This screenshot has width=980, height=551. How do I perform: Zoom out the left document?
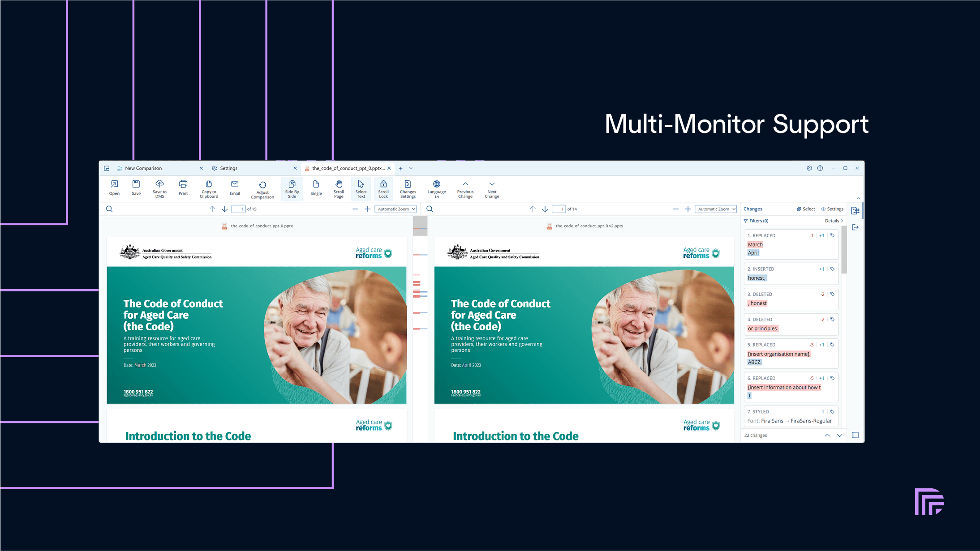[355, 209]
